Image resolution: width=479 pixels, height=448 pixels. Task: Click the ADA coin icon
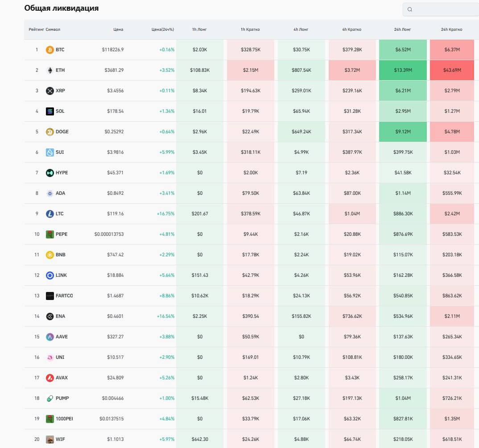50,193
